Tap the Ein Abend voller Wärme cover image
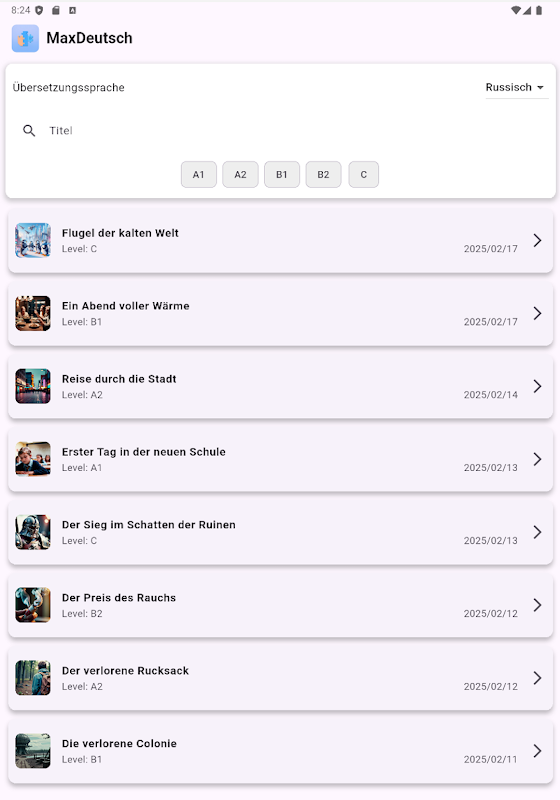560x800 pixels. pyautogui.click(x=33, y=313)
